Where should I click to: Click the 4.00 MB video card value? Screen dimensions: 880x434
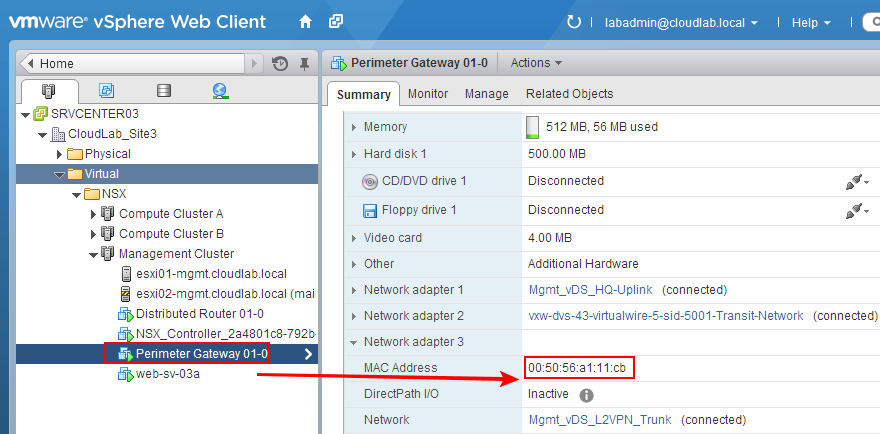[x=549, y=238]
